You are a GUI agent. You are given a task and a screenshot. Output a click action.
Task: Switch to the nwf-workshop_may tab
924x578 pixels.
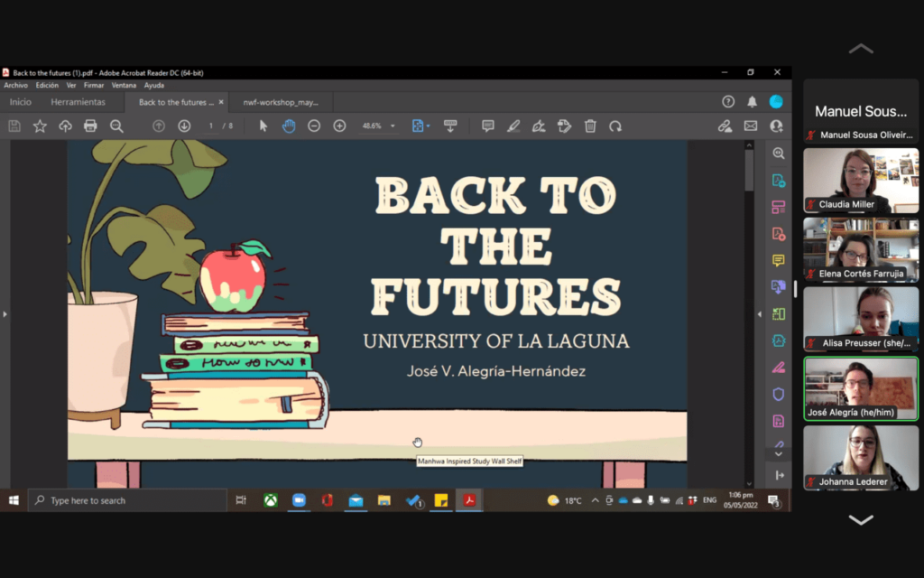280,102
